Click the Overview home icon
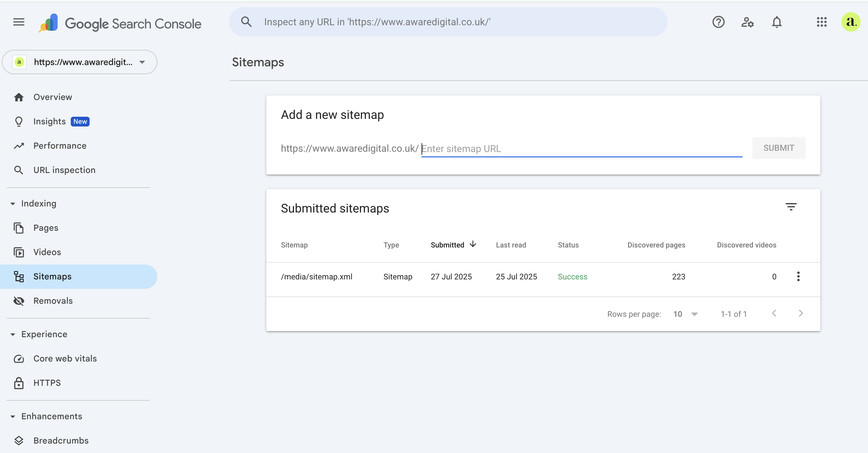This screenshot has width=868, height=453. pos(19,97)
